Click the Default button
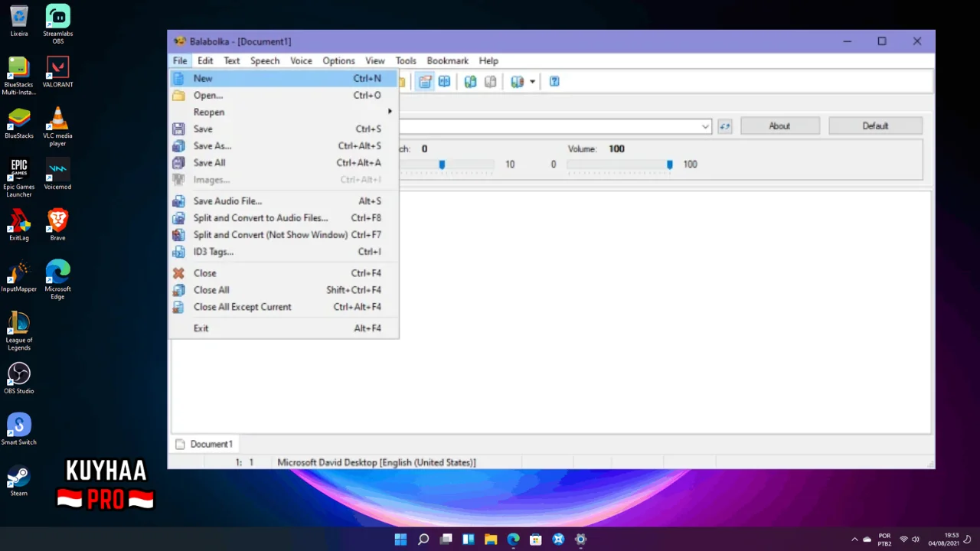Image resolution: width=980 pixels, height=551 pixels. 875,126
